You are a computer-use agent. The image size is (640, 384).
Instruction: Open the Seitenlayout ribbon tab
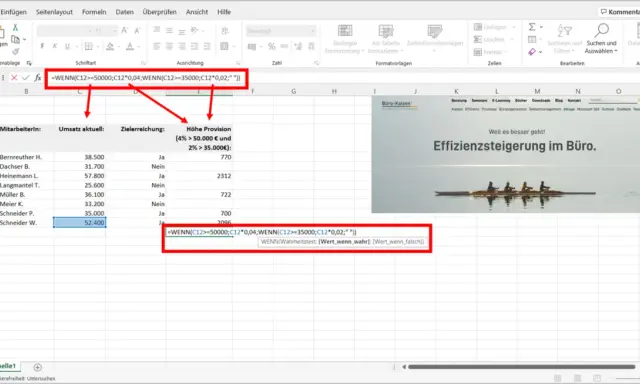coord(54,12)
